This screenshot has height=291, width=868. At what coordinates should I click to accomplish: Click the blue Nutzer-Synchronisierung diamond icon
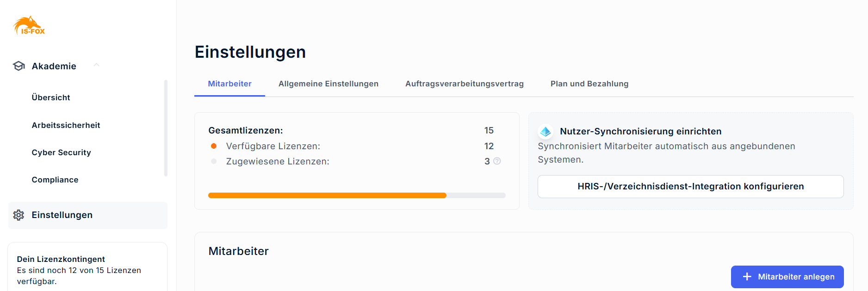click(x=546, y=132)
